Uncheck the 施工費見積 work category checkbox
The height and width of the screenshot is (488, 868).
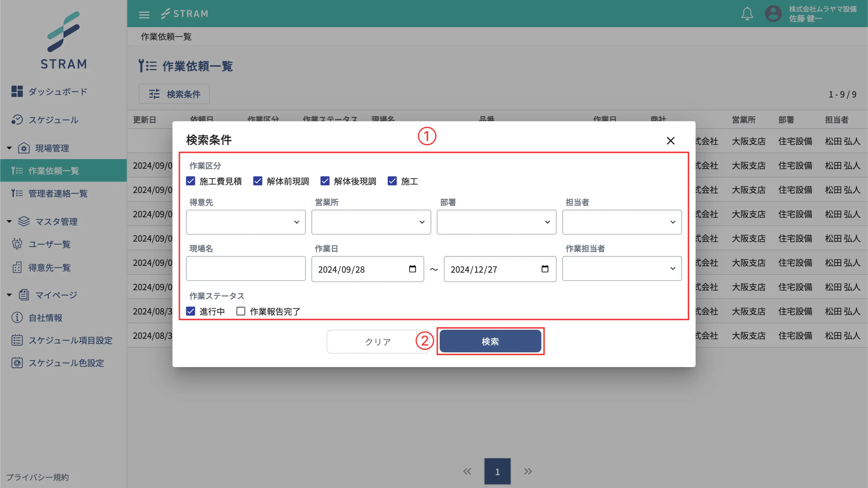[x=191, y=181]
